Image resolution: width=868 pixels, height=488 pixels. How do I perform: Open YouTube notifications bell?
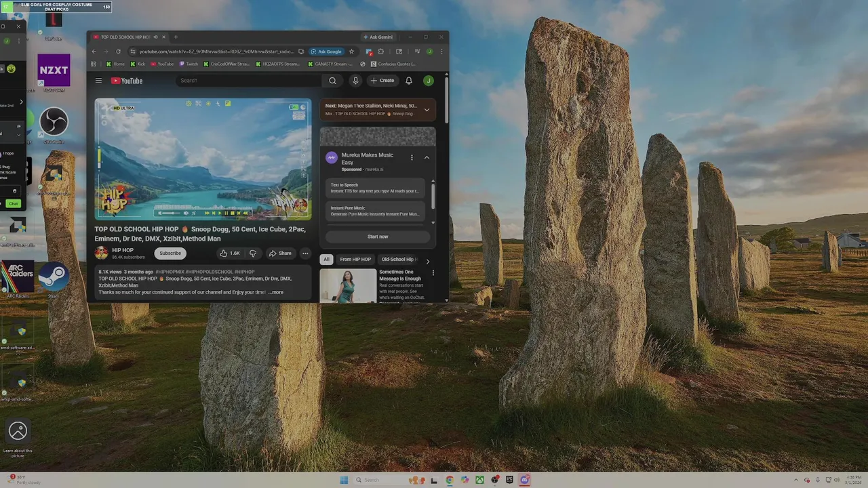point(409,81)
